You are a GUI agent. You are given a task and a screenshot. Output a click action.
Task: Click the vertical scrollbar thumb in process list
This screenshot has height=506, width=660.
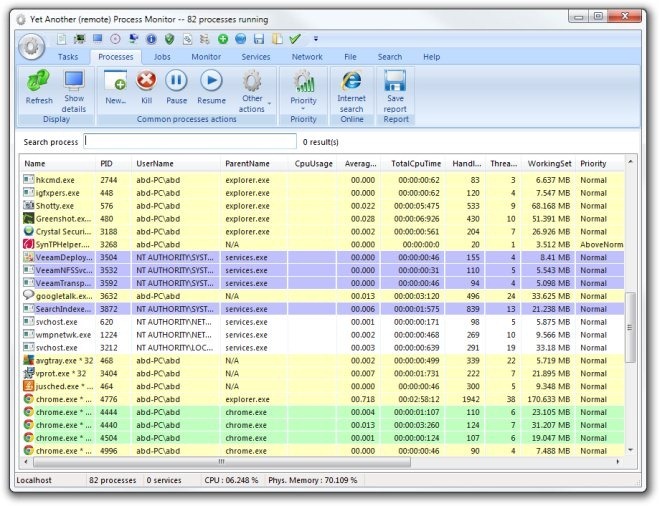coord(630,328)
